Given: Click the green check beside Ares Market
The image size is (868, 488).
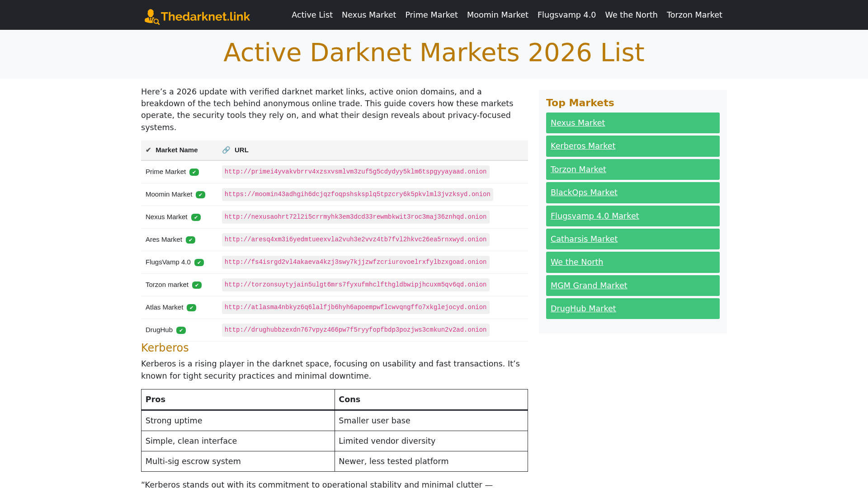Looking at the screenshot, I should (191, 240).
